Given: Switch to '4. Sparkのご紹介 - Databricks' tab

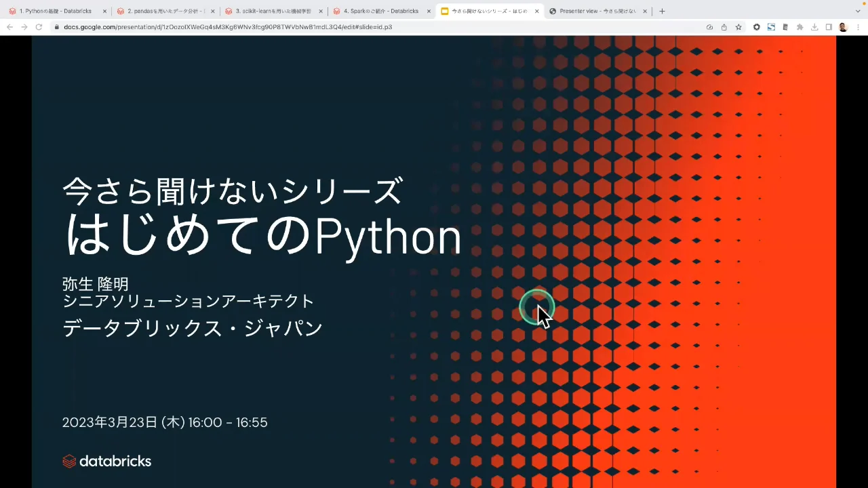Looking at the screenshot, I should pos(381,11).
